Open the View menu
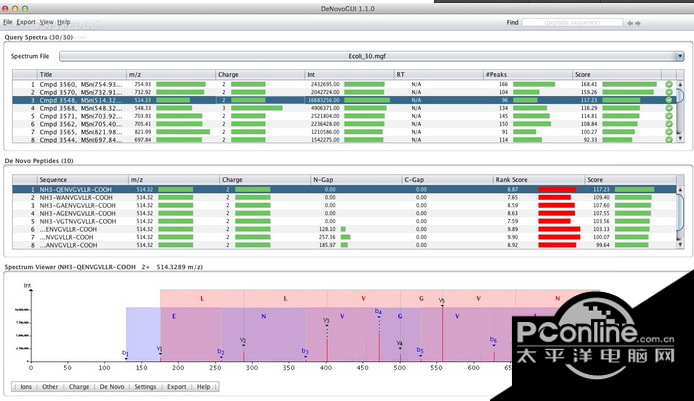 pyautogui.click(x=46, y=22)
